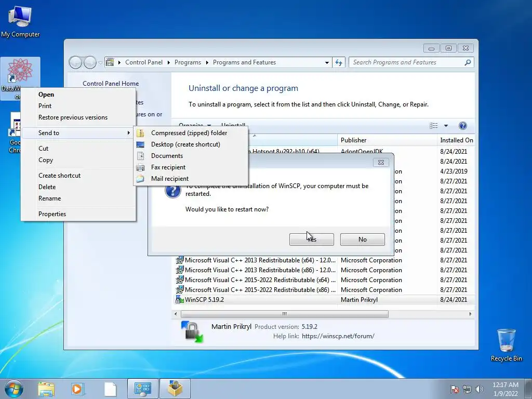Open the volume speaker icon in tray
532x399 pixels.
coord(479,389)
